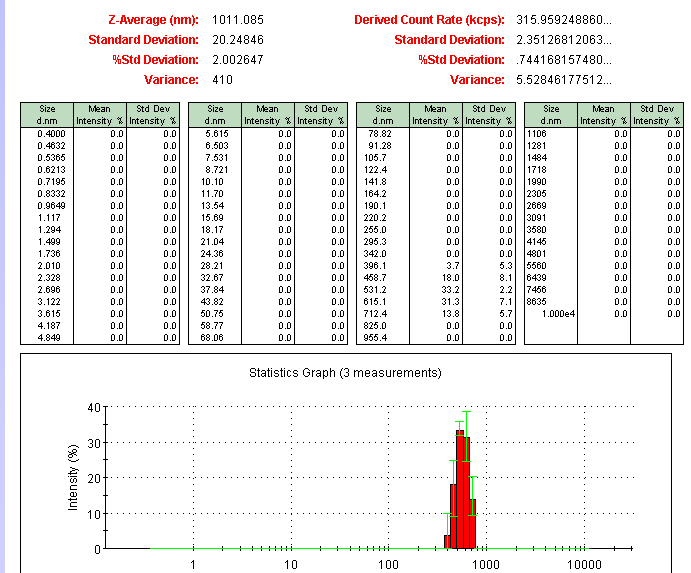Click the mean intensity value 13.8
The height and width of the screenshot is (573, 691).
[450, 314]
